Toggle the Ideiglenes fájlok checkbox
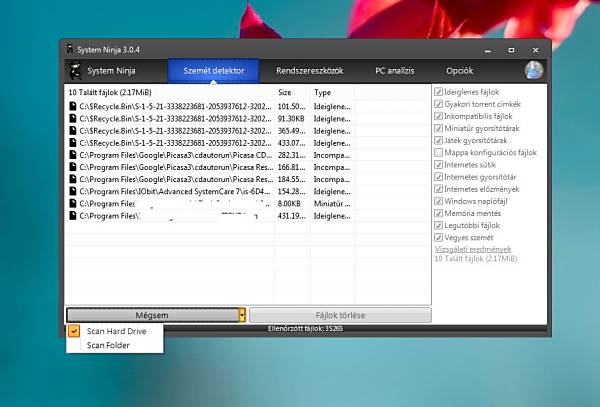The width and height of the screenshot is (600, 407). (x=439, y=92)
